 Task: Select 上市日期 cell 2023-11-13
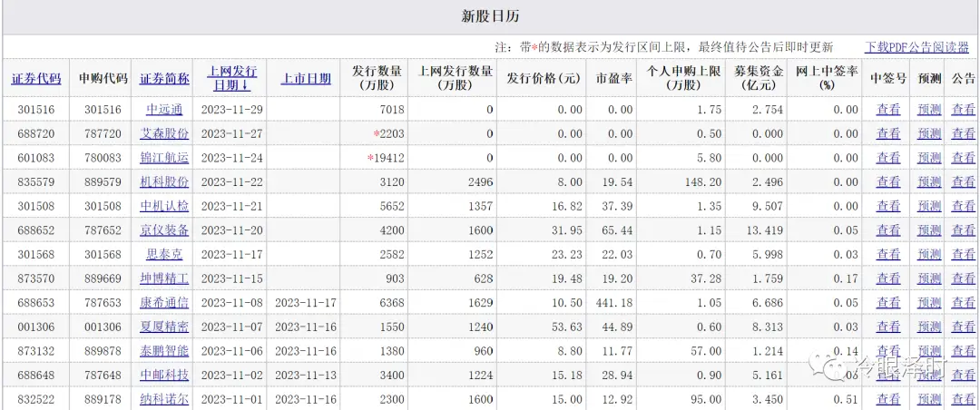[306, 375]
